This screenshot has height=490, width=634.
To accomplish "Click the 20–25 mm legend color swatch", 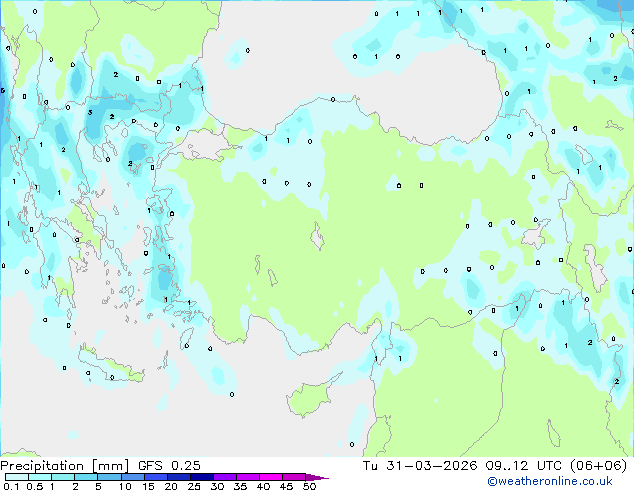I will 179,477.
